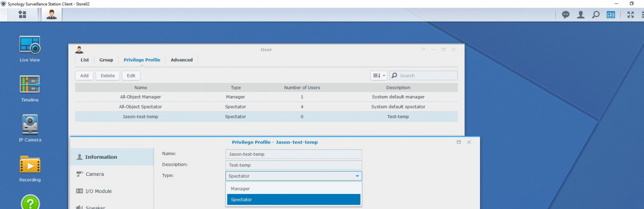Open the Recording desktop icon

click(30, 165)
